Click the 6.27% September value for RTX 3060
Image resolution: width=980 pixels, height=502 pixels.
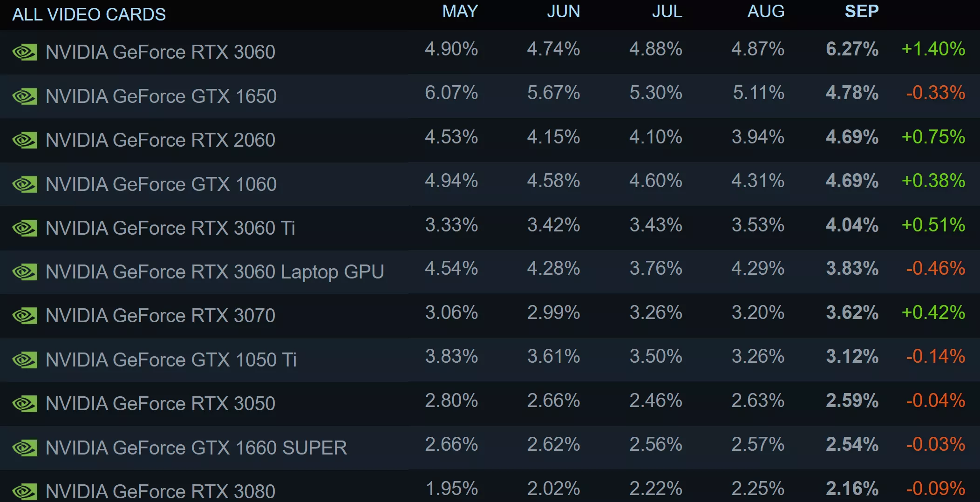pyautogui.click(x=852, y=49)
